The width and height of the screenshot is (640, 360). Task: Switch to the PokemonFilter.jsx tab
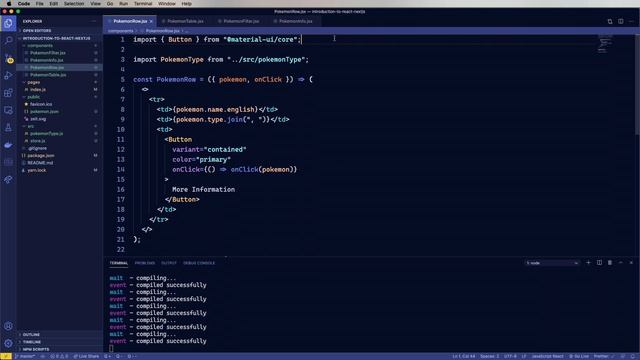coord(241,21)
